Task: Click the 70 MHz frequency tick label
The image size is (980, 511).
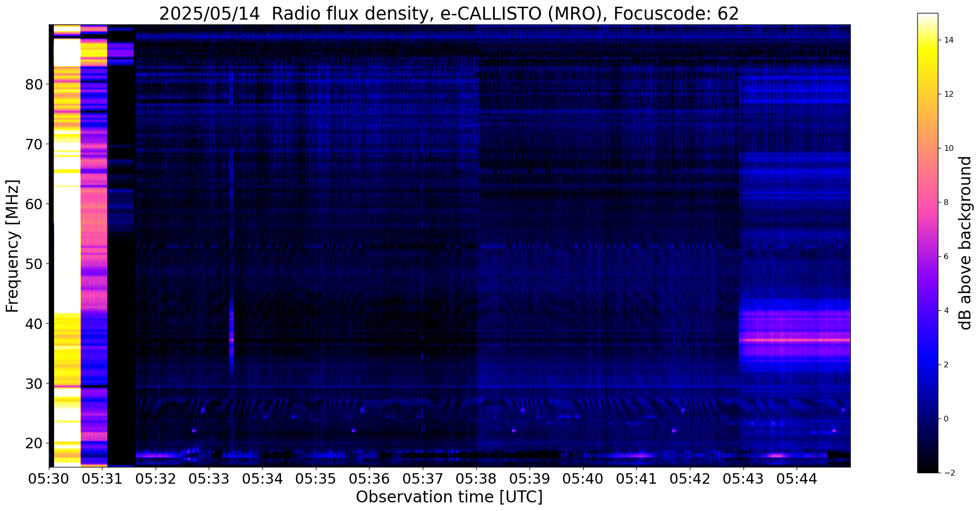Action: [34, 145]
